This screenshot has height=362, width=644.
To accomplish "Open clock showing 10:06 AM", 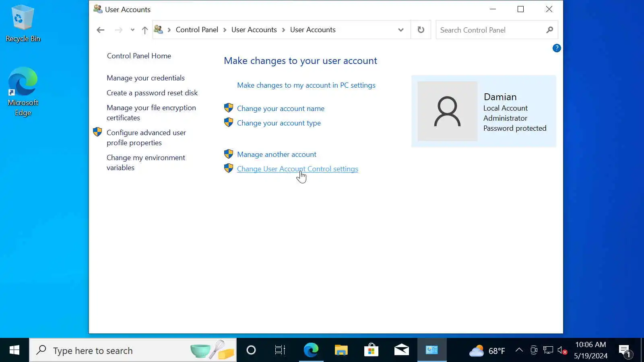I will click(x=590, y=350).
